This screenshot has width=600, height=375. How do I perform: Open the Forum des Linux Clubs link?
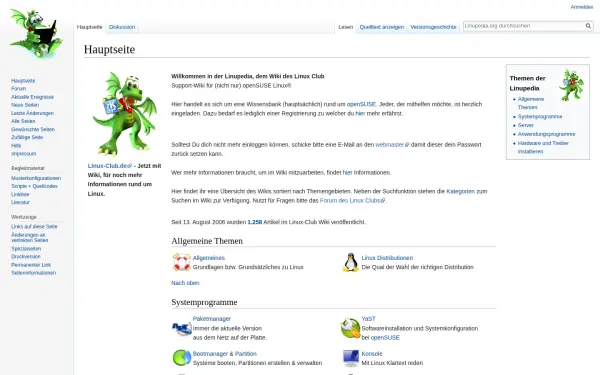pos(352,201)
